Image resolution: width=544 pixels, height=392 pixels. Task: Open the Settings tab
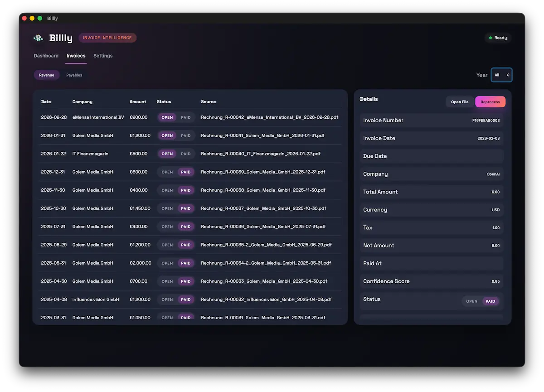(103, 55)
